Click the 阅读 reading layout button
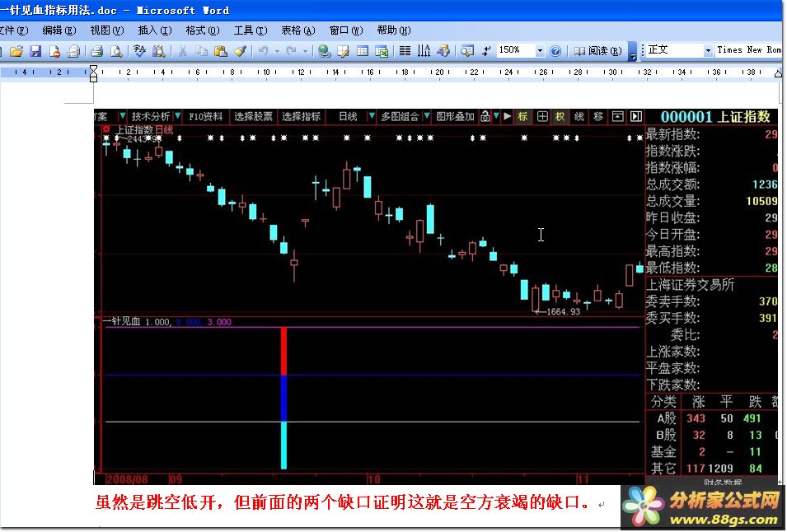Viewport: 787px width, 532px height. click(597, 50)
